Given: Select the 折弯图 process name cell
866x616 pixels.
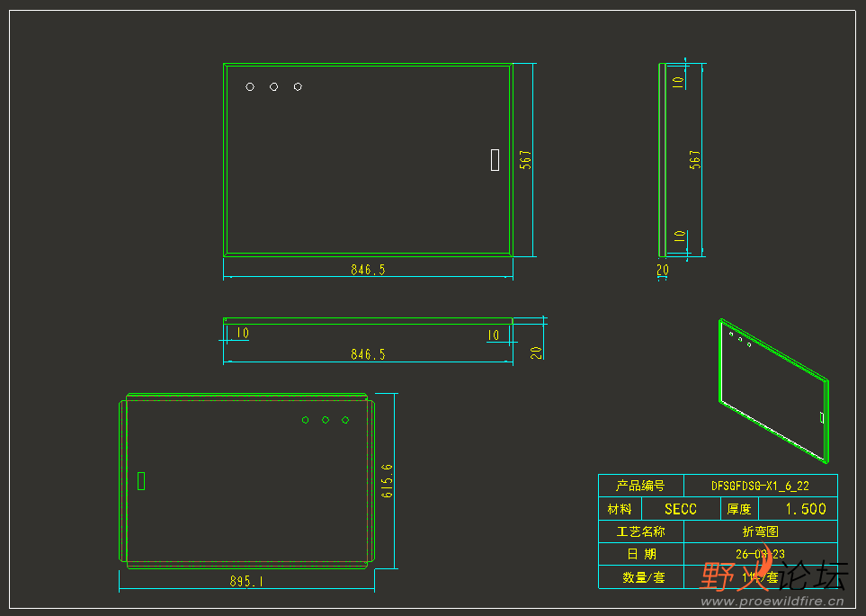Looking at the screenshot, I should point(761,531).
